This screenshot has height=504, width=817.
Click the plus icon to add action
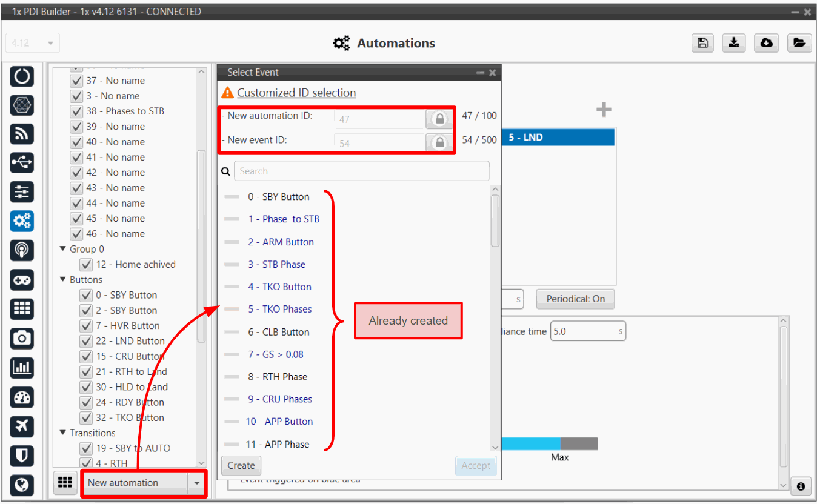603,110
